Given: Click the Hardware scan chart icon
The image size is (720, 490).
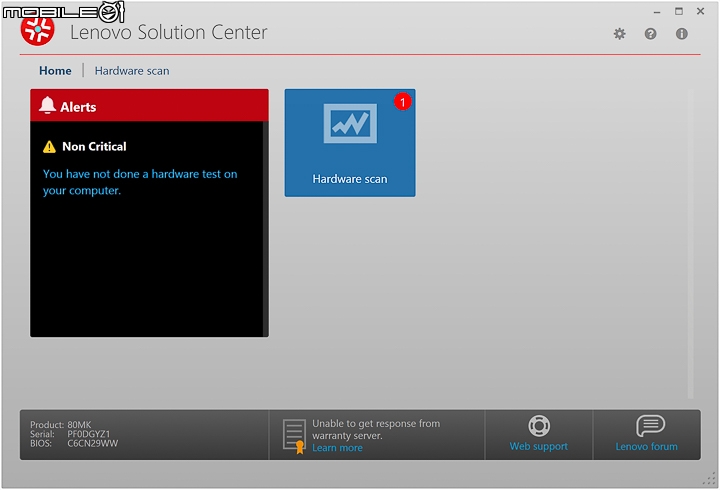Looking at the screenshot, I should pyautogui.click(x=350, y=123).
